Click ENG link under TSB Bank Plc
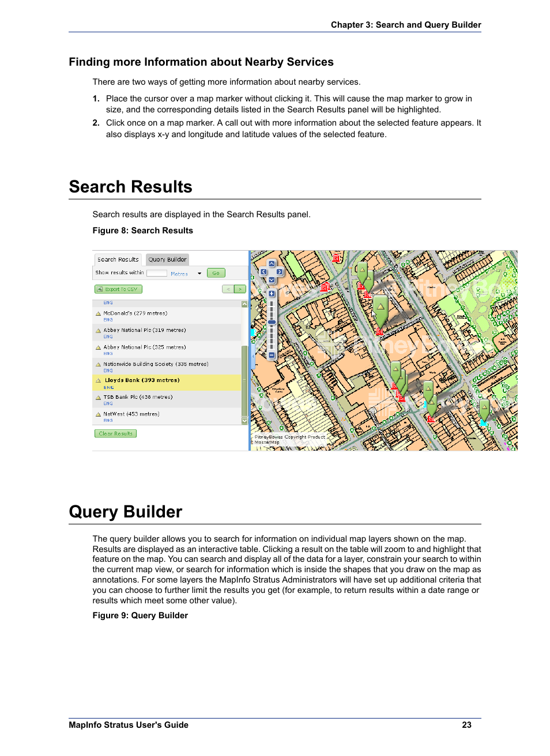Image resolution: width=550 pixels, height=756 pixels. click(108, 404)
